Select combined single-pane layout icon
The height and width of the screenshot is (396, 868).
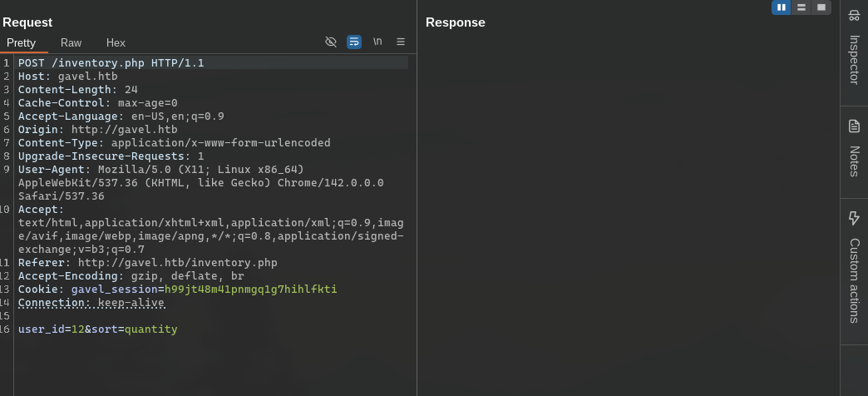pyautogui.click(x=821, y=7)
